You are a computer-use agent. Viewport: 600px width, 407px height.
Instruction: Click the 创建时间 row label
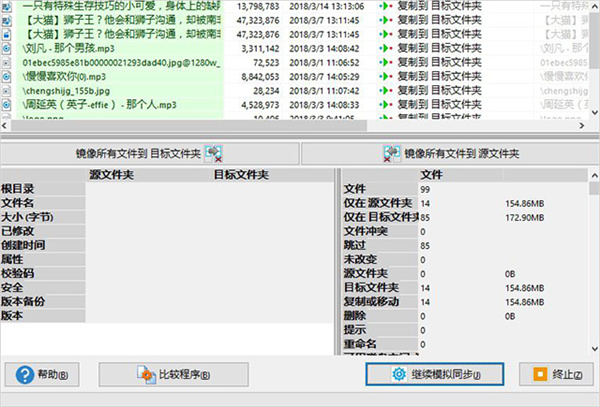click(23, 245)
